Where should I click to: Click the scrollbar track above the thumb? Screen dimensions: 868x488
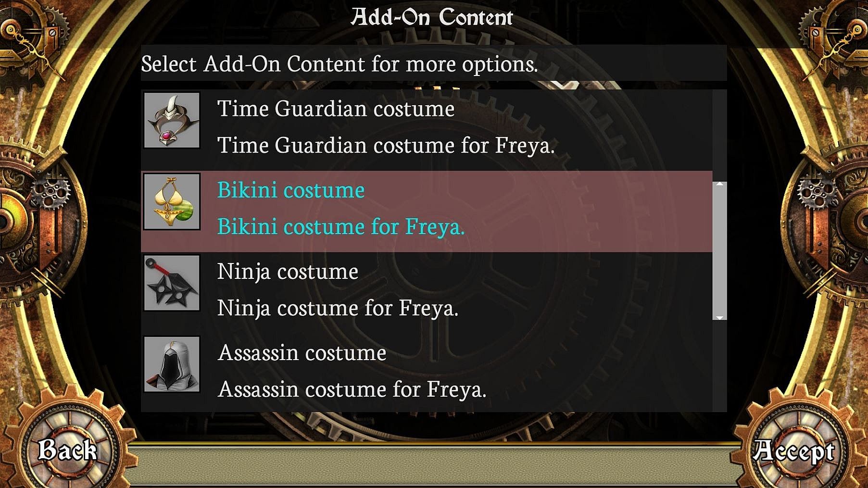(x=719, y=135)
